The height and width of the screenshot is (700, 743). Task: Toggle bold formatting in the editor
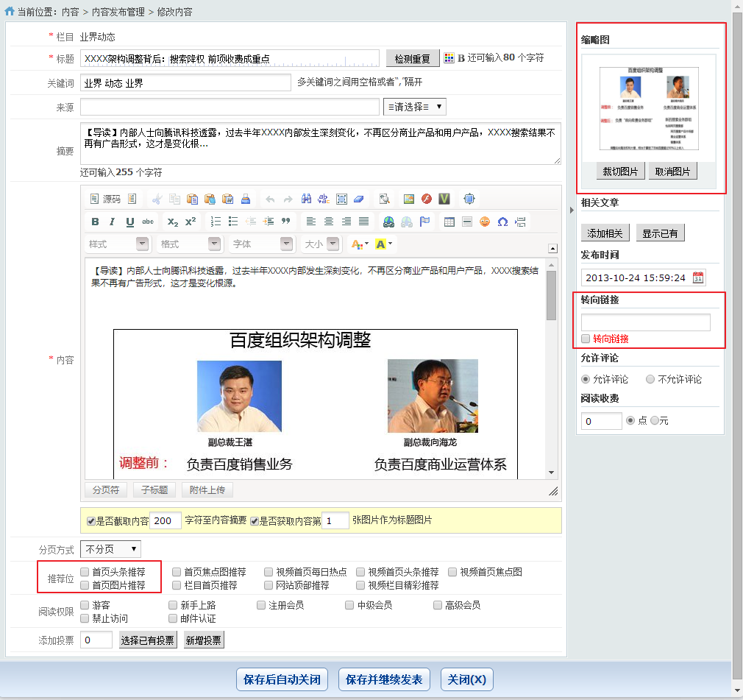click(x=95, y=222)
